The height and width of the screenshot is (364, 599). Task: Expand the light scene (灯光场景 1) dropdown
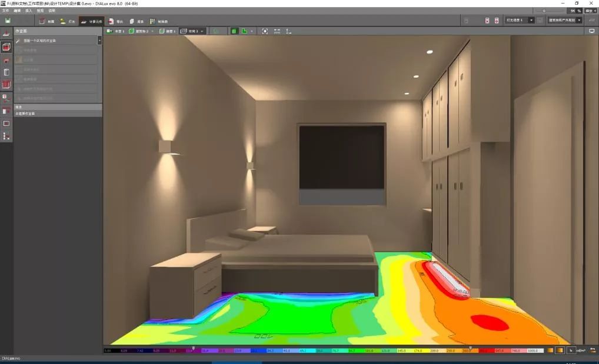point(531,20)
